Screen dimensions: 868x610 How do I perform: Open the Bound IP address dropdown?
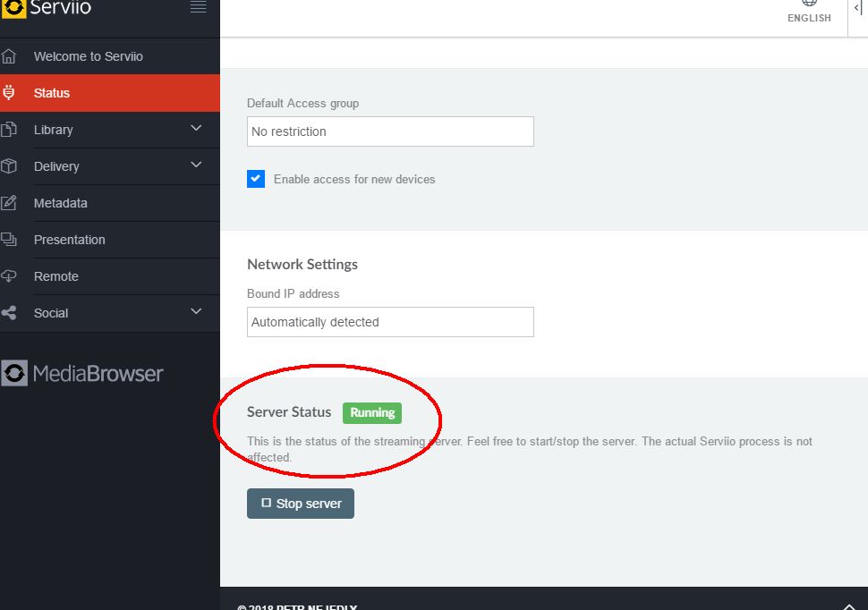(x=390, y=322)
